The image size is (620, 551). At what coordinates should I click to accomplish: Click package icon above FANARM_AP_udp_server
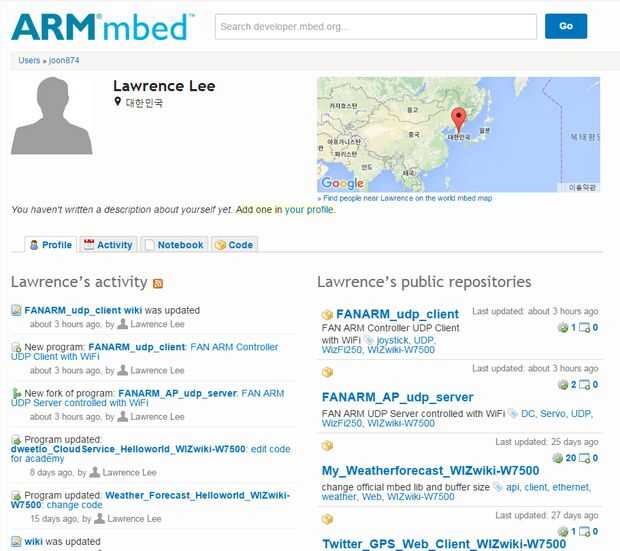coord(327,372)
